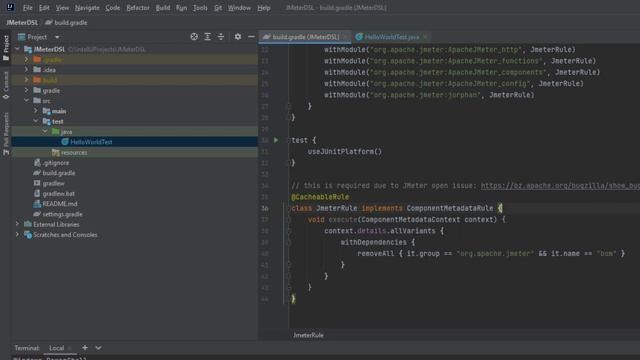
Task: Run the Gradle test task with the gutter arrow
Action: (276, 140)
